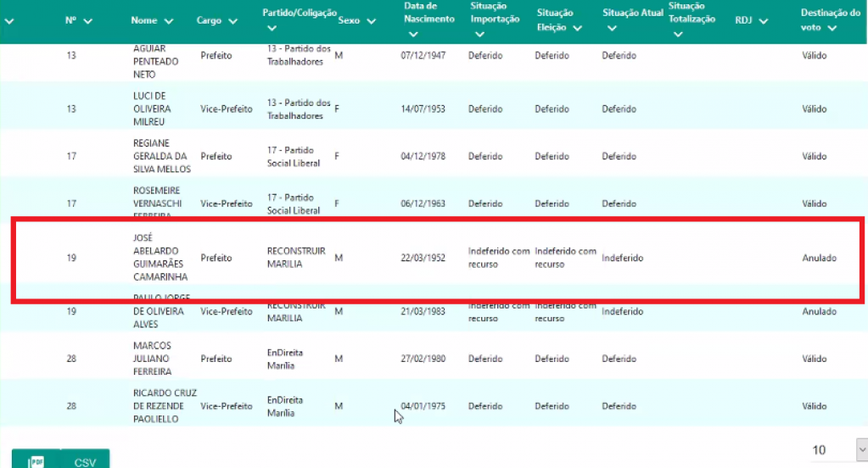Open Situação Eleição column chevron
This screenshot has height=468, width=868.
pyautogui.click(x=577, y=28)
